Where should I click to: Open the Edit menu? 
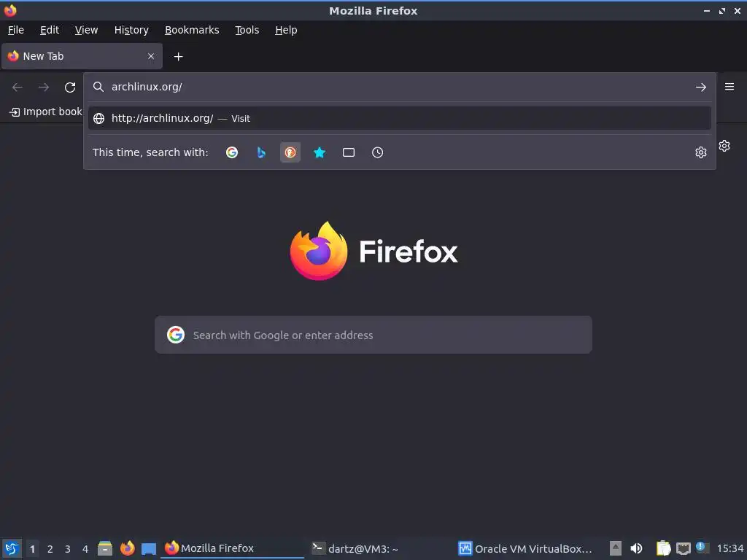pos(50,30)
